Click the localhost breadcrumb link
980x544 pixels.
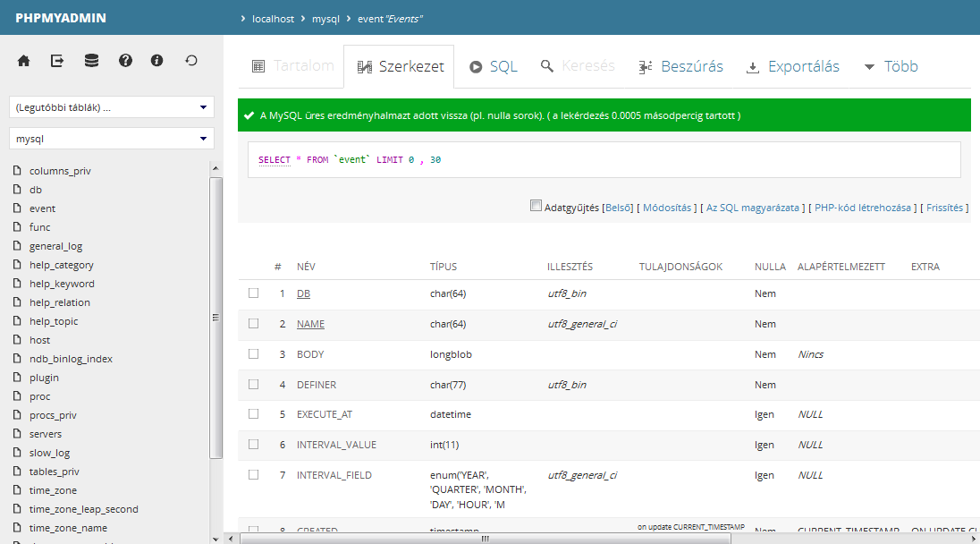coord(273,19)
